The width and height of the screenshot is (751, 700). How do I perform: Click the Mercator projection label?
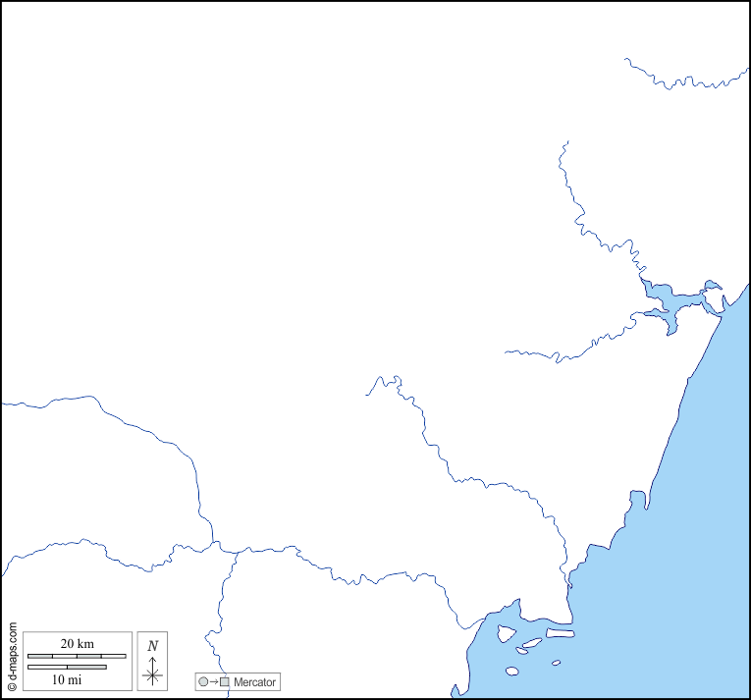point(254,682)
